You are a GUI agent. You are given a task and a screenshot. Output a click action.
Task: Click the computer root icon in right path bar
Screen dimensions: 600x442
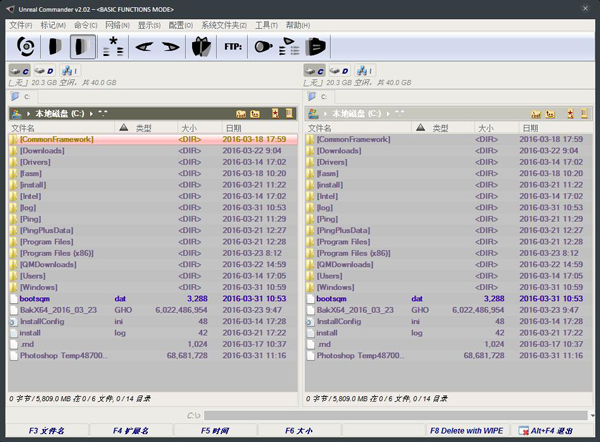pyautogui.click(x=313, y=113)
